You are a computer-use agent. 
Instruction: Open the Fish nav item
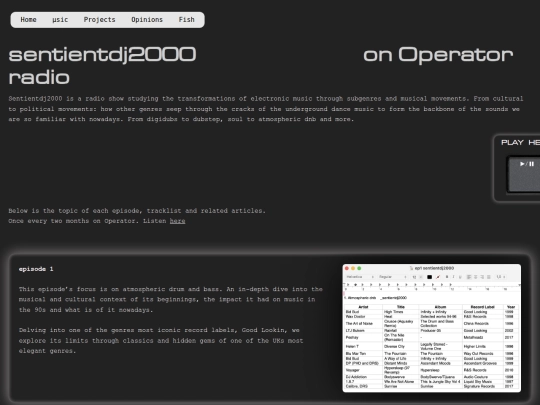[186, 20]
